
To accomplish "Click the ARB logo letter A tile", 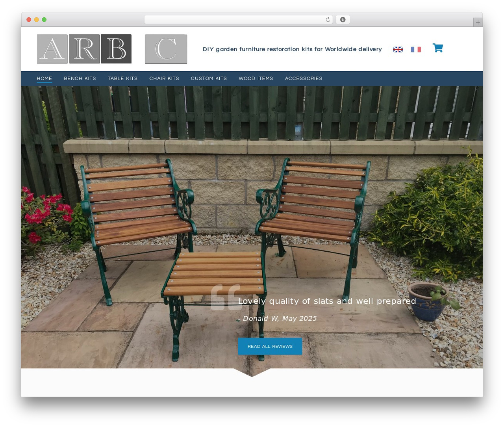I will (x=52, y=49).
